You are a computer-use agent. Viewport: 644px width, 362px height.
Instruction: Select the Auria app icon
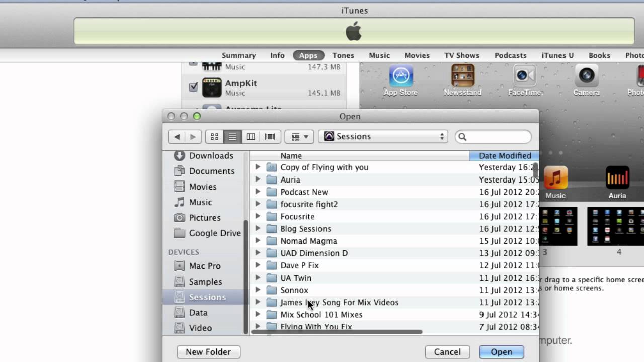(x=617, y=178)
